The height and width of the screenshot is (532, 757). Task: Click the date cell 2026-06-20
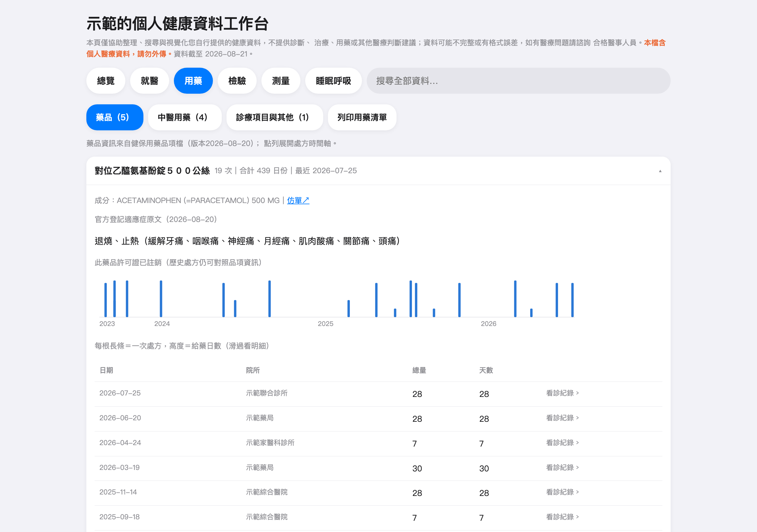tap(120, 418)
